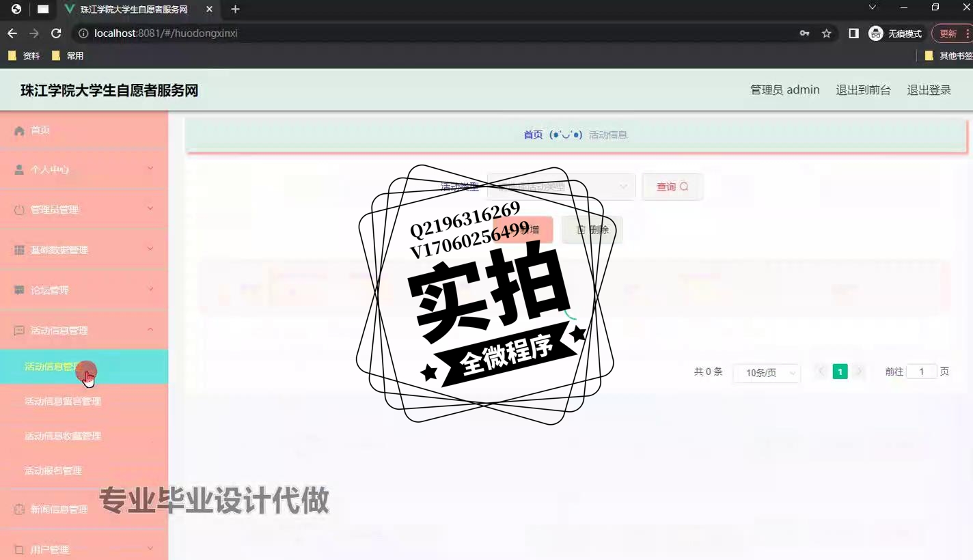Click the address bar URL
Image resolution: width=973 pixels, height=560 pixels.
coord(165,33)
